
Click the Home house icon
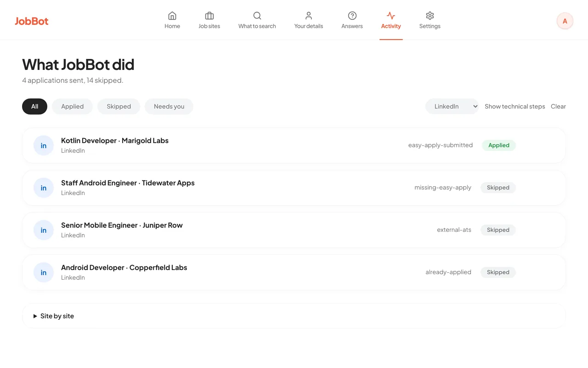[x=172, y=16]
